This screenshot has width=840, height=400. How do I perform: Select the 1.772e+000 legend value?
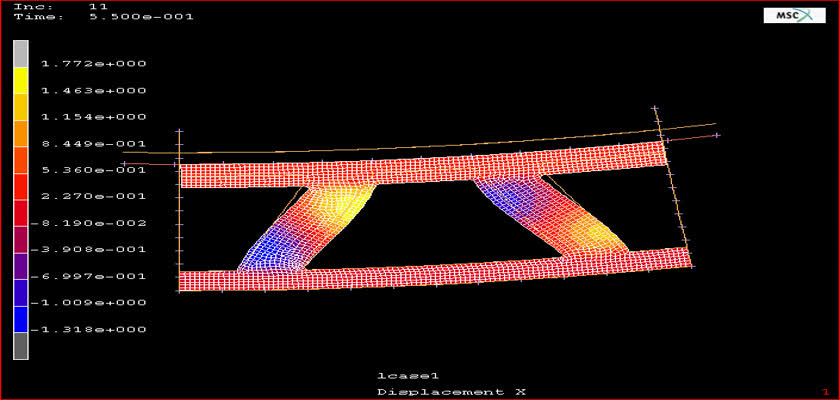tap(94, 64)
